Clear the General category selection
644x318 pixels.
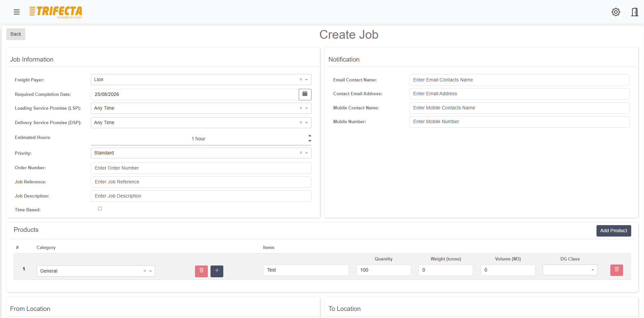pyautogui.click(x=145, y=271)
